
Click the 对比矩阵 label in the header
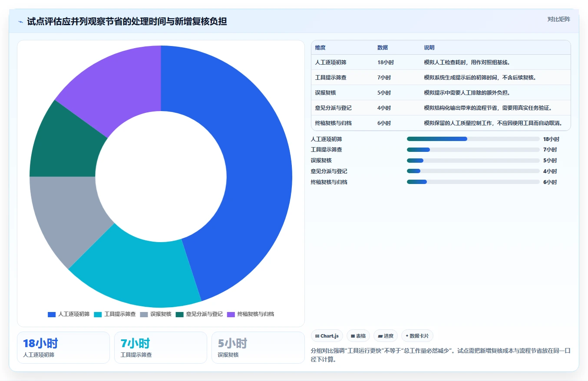coord(559,19)
